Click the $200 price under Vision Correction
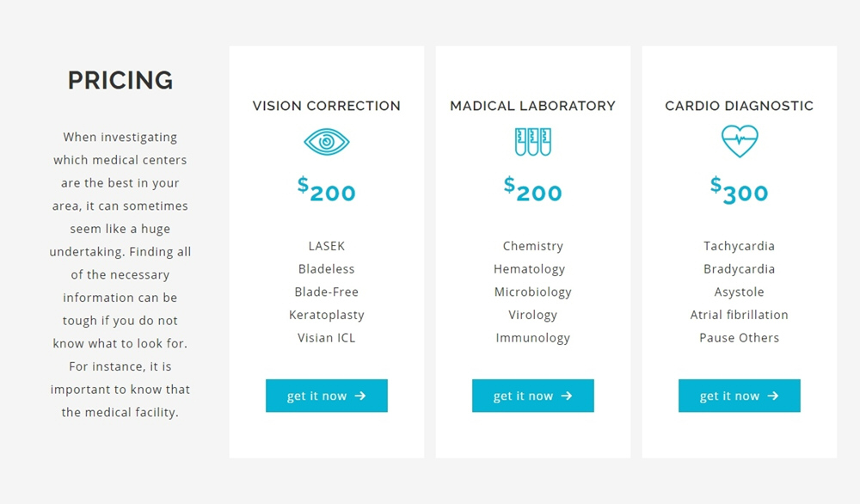Screen dimensions: 860x504 point(326,189)
